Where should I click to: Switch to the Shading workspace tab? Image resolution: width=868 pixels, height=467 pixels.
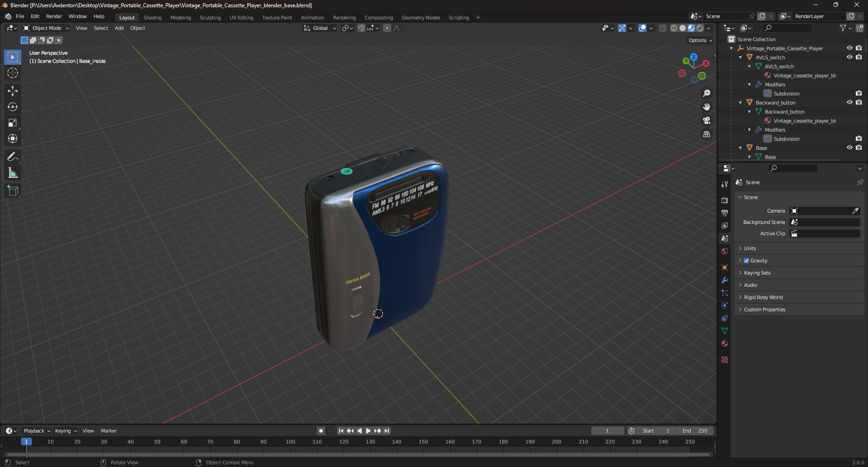[x=152, y=18]
